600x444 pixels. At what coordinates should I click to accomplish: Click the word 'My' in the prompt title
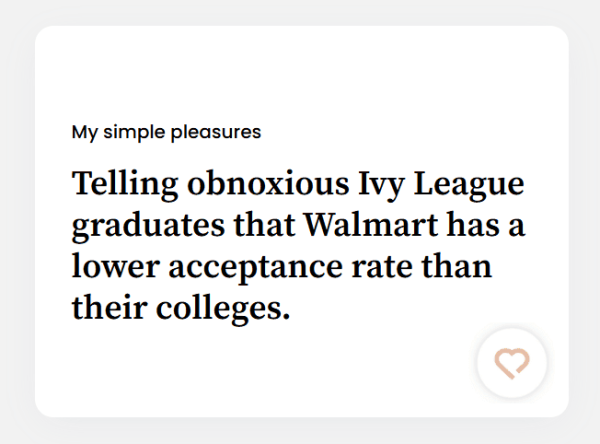point(83,132)
